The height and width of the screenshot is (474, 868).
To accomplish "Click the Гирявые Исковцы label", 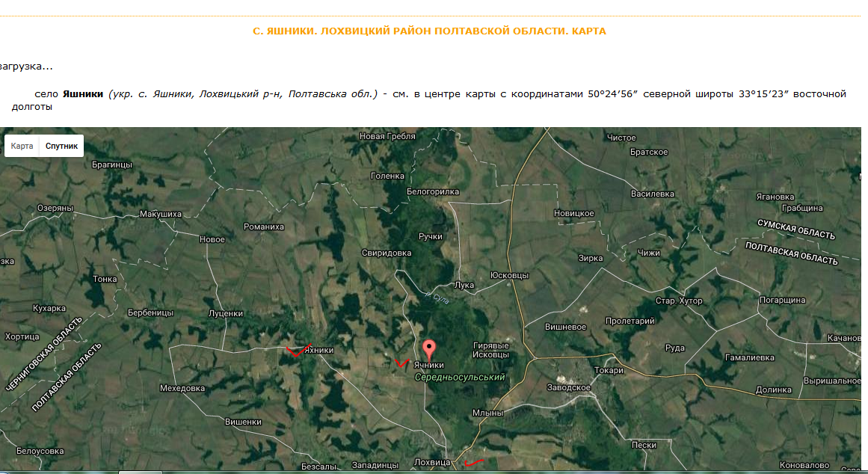I will coord(490,350).
